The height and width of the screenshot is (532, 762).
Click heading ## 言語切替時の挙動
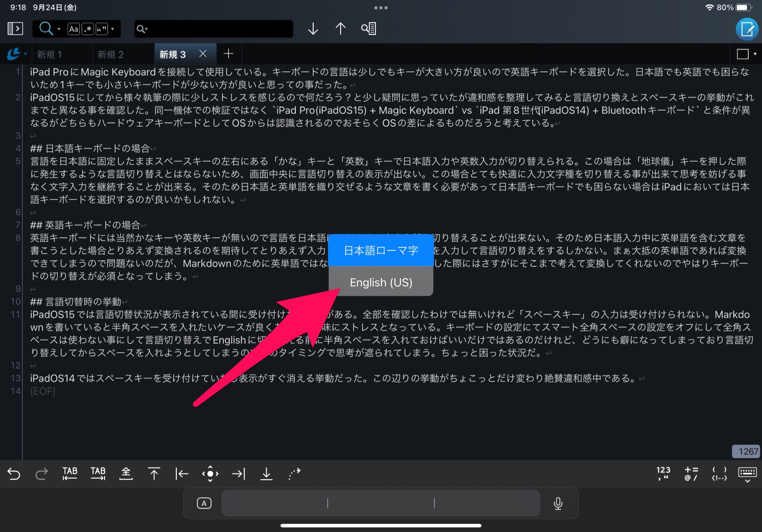pyautogui.click(x=76, y=302)
